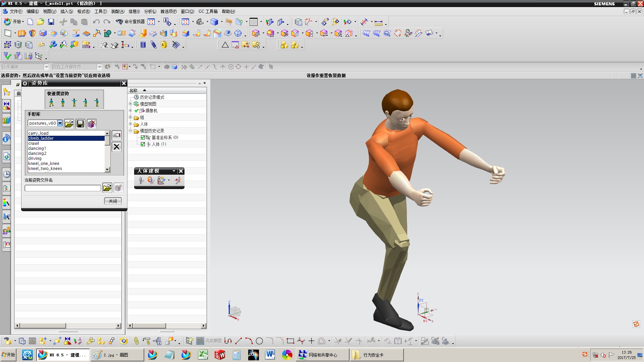Screen dimensions: 644x362
Task: Select the kneel_one_knee posture
Action: pos(66,164)
